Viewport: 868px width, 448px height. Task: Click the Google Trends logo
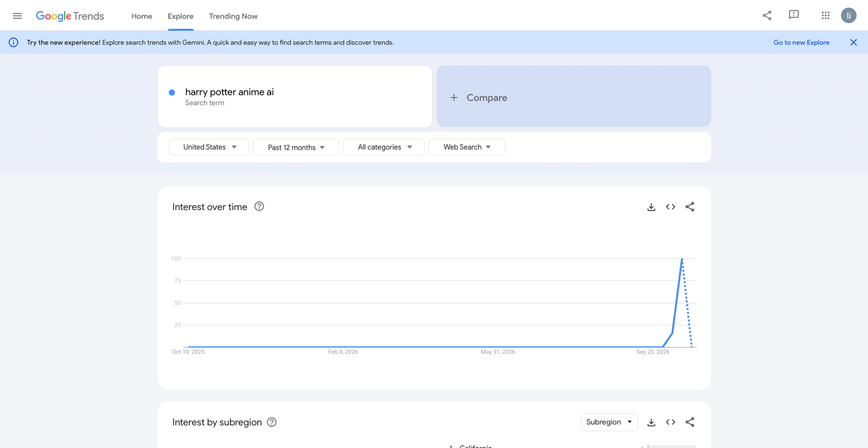(x=70, y=16)
